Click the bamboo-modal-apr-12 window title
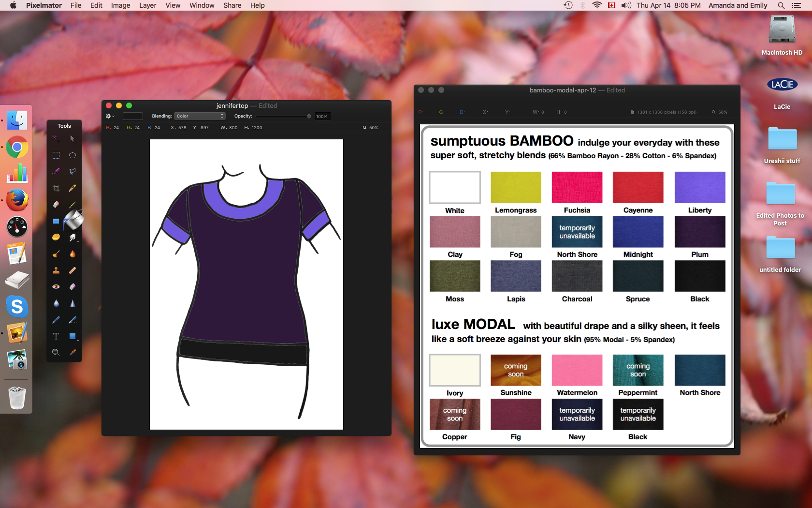The height and width of the screenshot is (508, 812). [x=577, y=90]
